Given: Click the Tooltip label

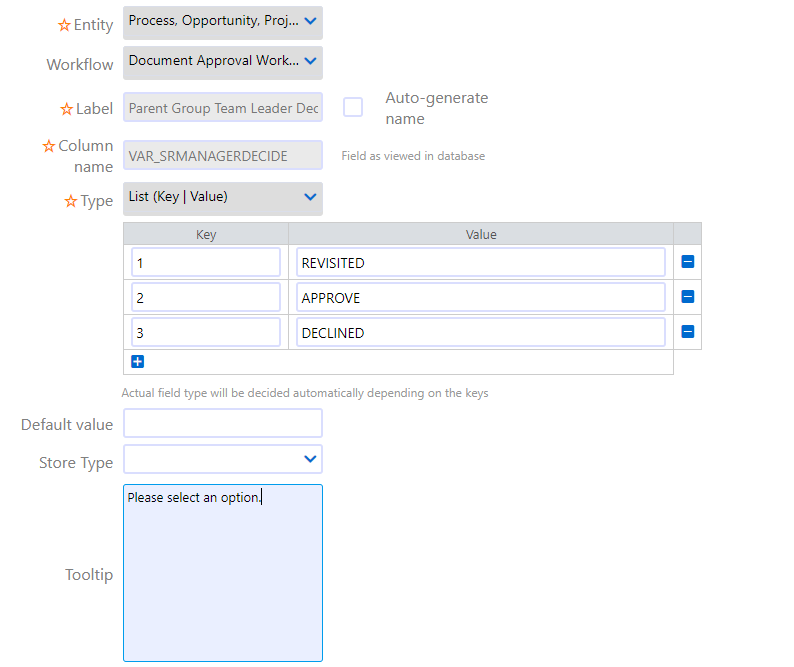Looking at the screenshot, I should tap(89, 575).
